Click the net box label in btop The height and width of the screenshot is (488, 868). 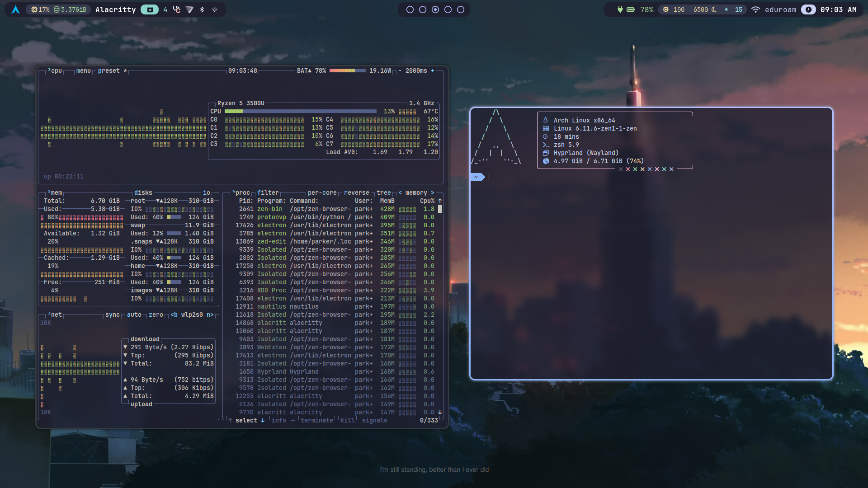pyautogui.click(x=55, y=314)
